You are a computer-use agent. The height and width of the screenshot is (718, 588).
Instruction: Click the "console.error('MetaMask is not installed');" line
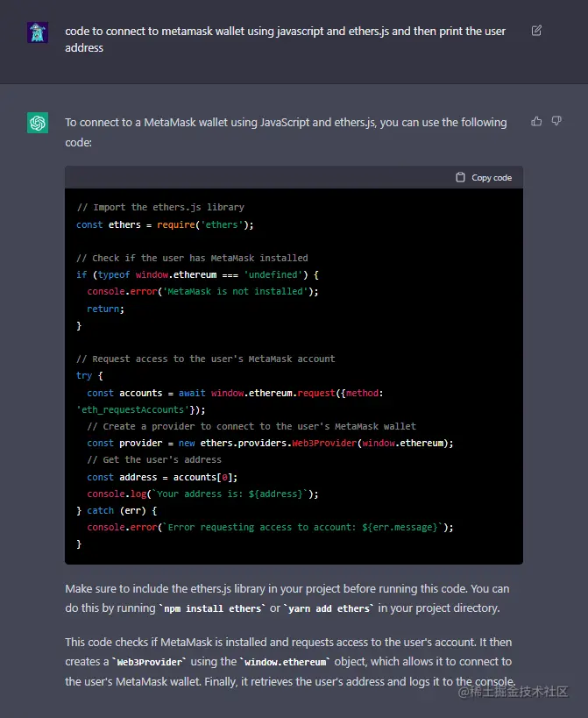[202, 291]
